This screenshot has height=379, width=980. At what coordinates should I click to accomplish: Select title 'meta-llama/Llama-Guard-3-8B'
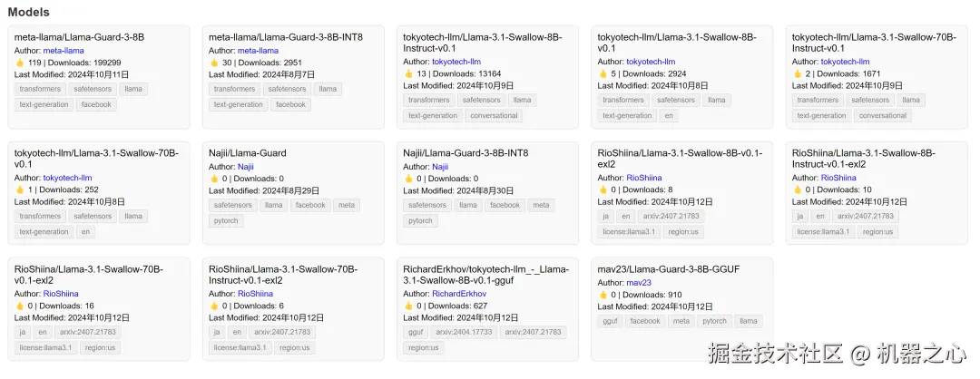(x=79, y=37)
